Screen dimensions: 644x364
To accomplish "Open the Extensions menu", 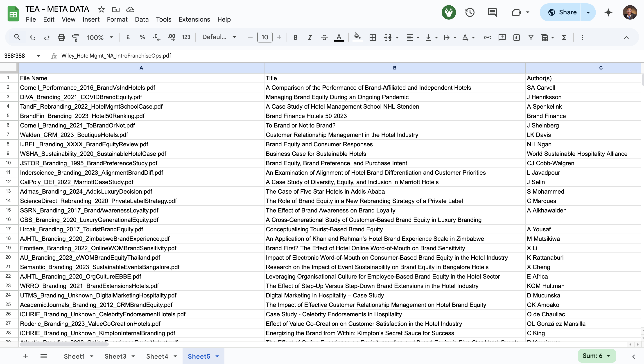I will 194,19.
